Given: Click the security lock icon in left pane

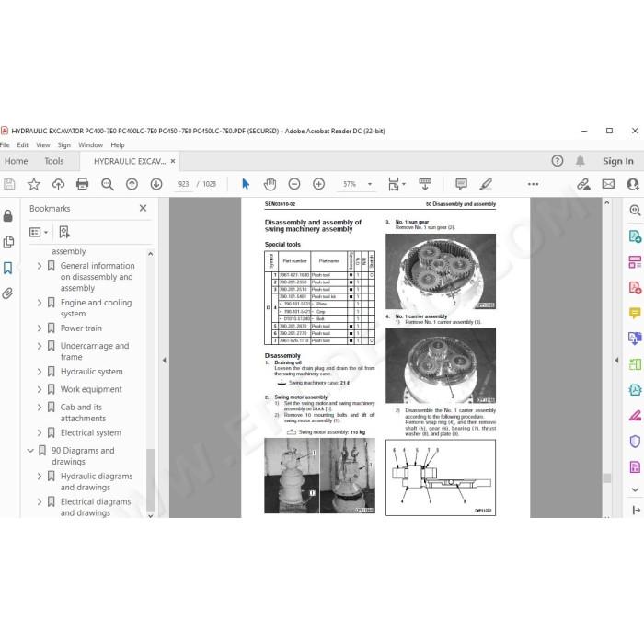Looking at the screenshot, I should point(7,215).
